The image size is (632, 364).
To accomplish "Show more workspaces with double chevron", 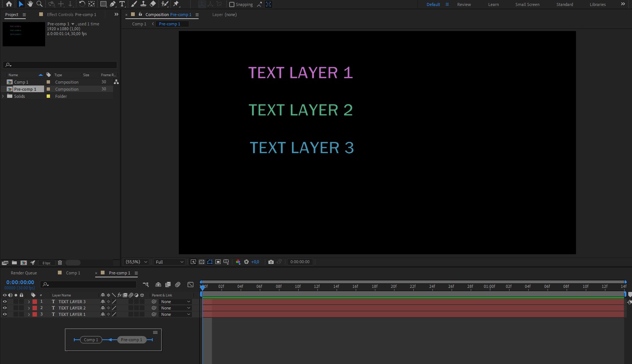I will pyautogui.click(x=623, y=4).
